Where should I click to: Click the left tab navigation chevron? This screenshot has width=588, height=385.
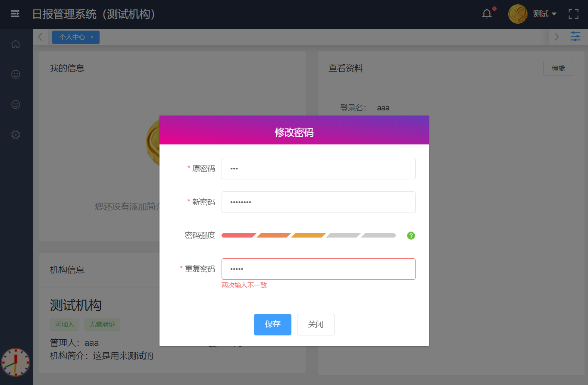40,37
